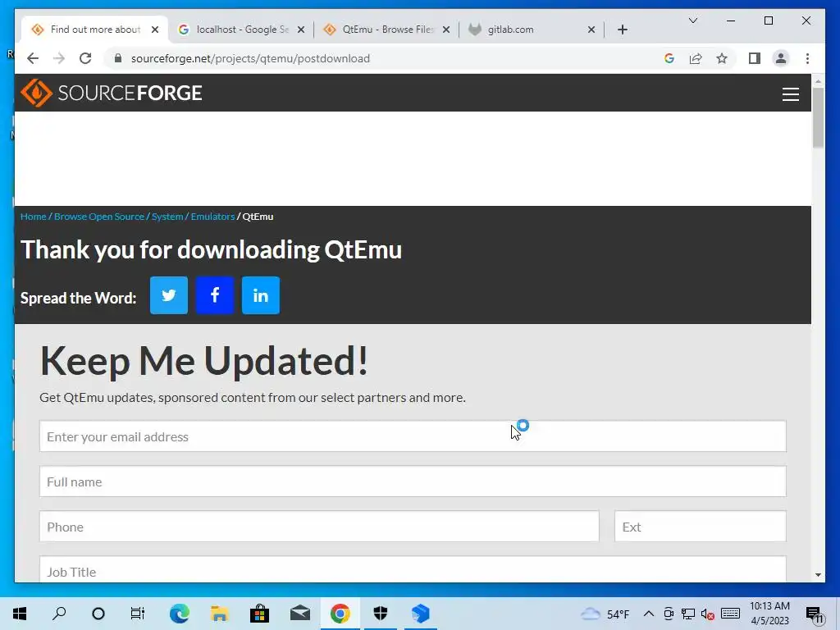The height and width of the screenshot is (630, 840).
Task: Open the blue box app on taskbar
Action: pos(421,614)
